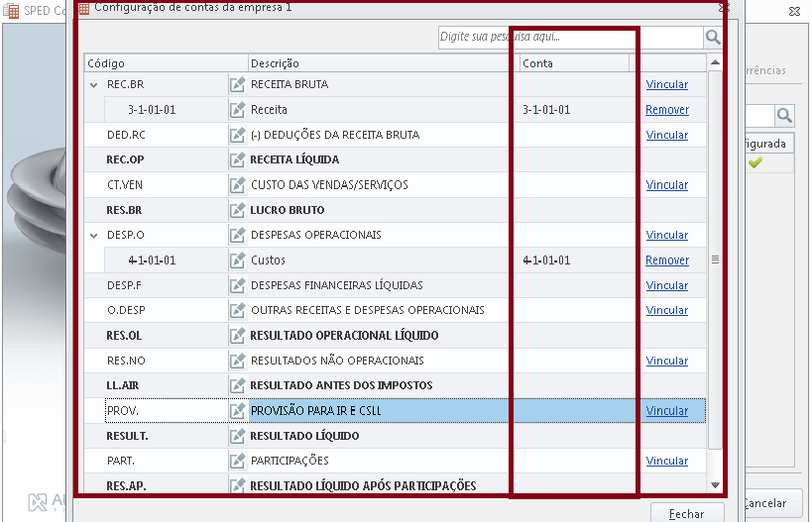The height and width of the screenshot is (522, 812).
Task: Select the RESULT. code cell
Action: point(127,436)
